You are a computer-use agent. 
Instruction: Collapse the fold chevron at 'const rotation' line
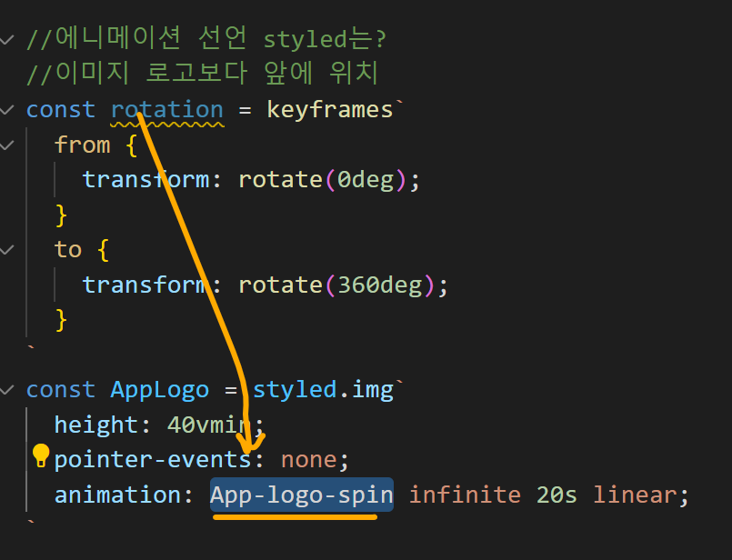click(6, 110)
